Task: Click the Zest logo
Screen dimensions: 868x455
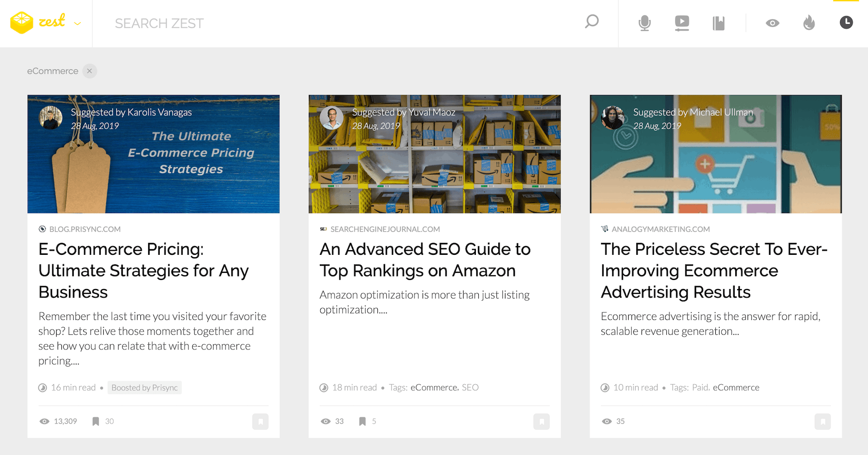Action: tap(38, 22)
